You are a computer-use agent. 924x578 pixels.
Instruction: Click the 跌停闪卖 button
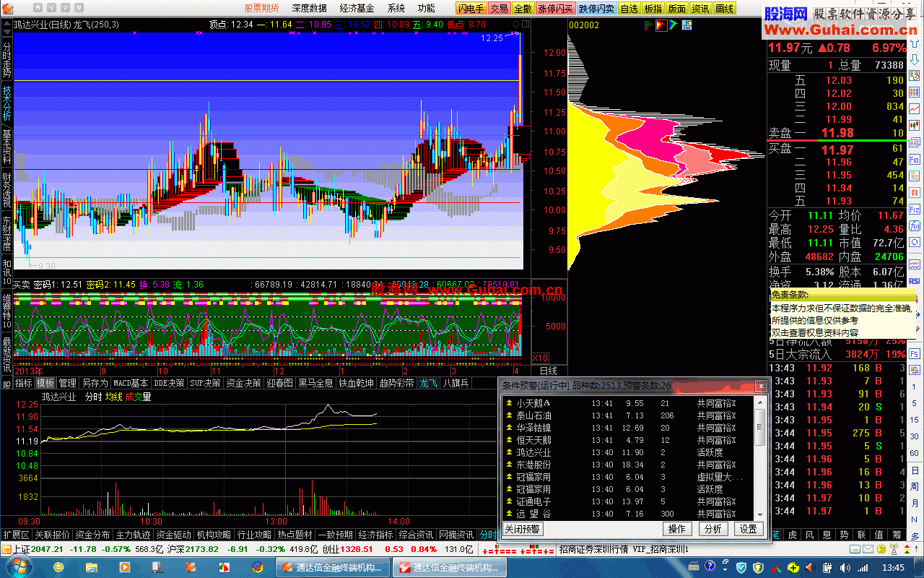pos(597,9)
